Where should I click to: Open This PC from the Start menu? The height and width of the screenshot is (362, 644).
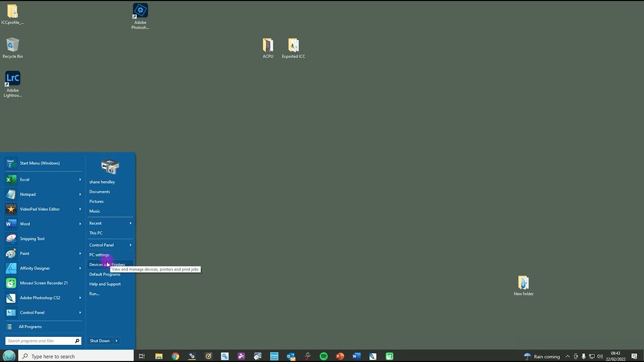96,233
